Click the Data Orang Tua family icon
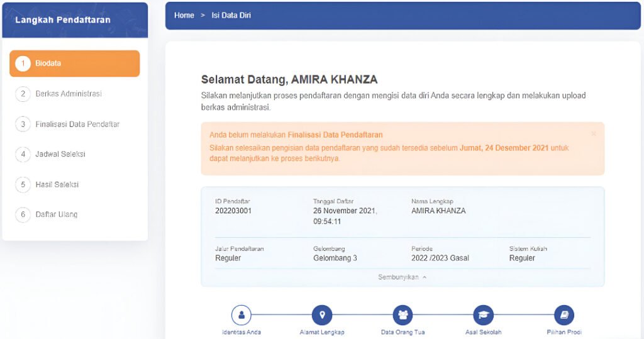 pyautogui.click(x=402, y=314)
